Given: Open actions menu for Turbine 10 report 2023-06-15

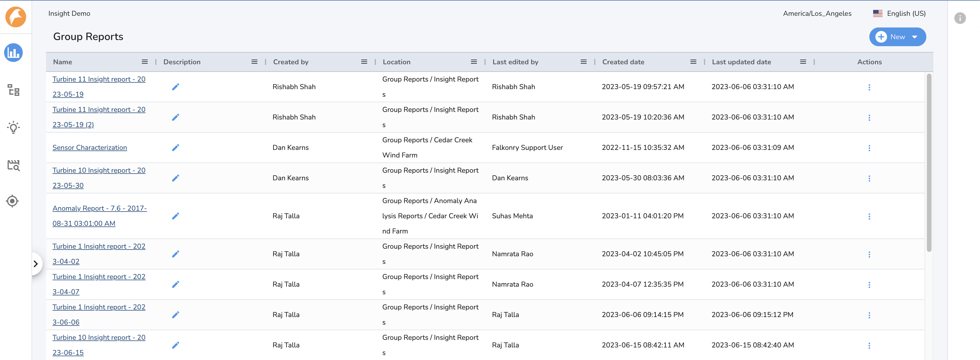Looking at the screenshot, I should point(869,345).
